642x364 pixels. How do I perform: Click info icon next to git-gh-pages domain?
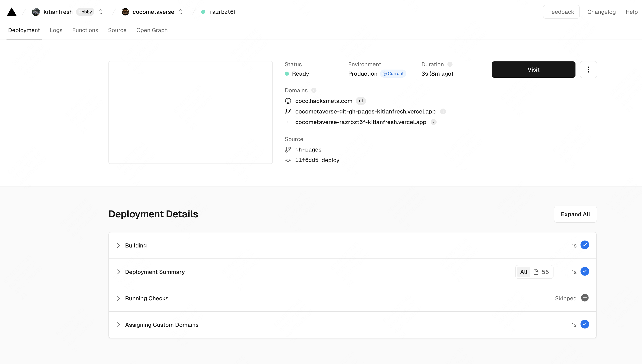coord(443,111)
